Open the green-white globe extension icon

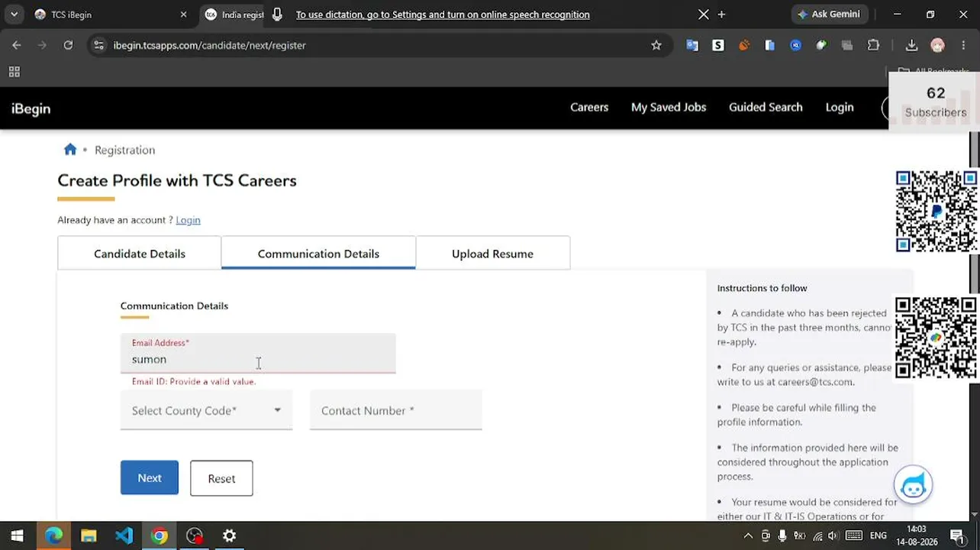(821, 45)
